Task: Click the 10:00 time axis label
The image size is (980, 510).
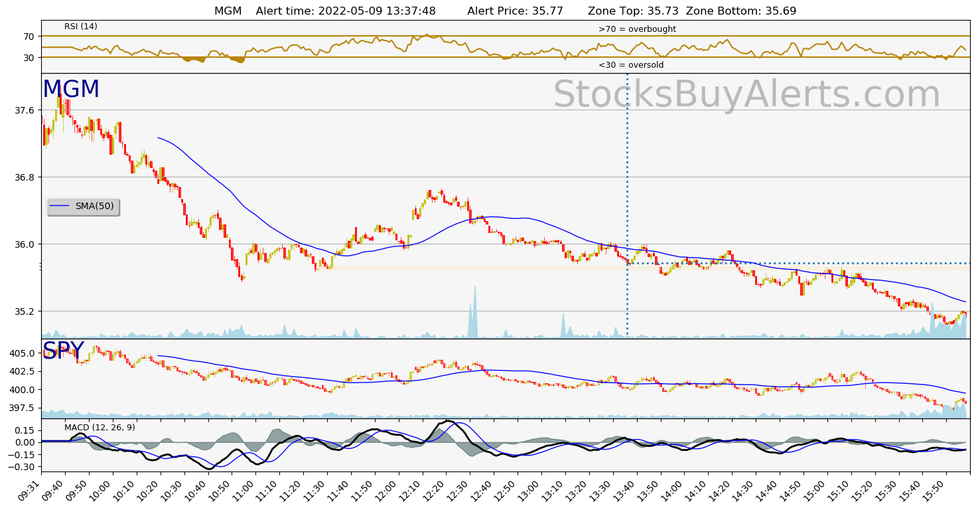Action: 102,490
